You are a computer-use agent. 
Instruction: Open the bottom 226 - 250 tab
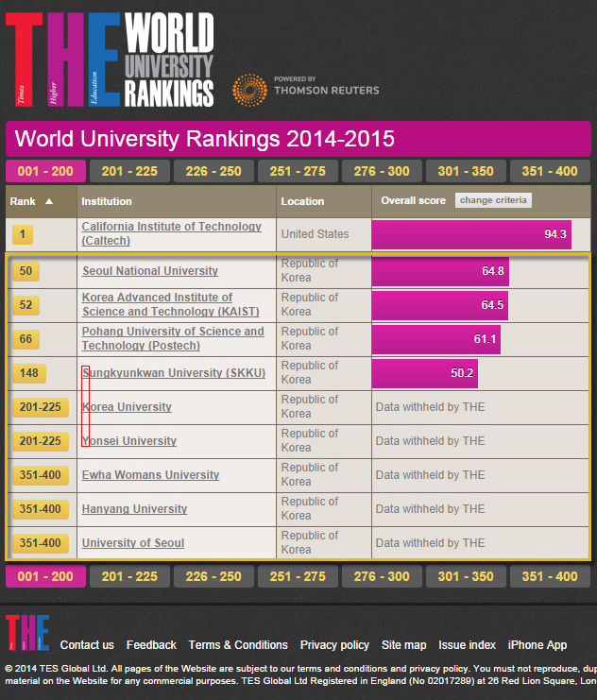[213, 576]
